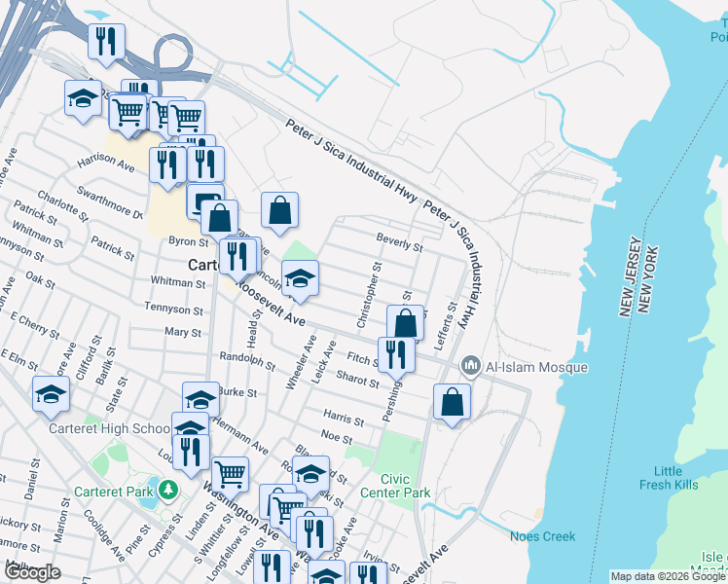Click the Google logo link

point(32,572)
